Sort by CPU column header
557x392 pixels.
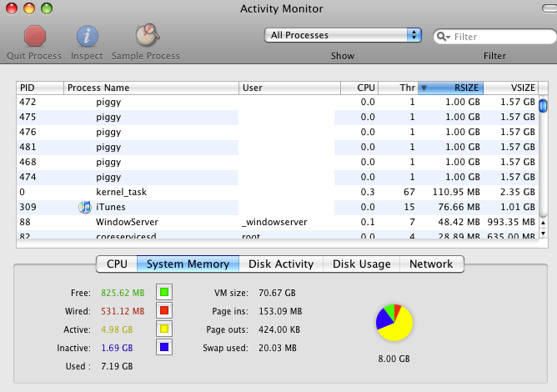359,88
